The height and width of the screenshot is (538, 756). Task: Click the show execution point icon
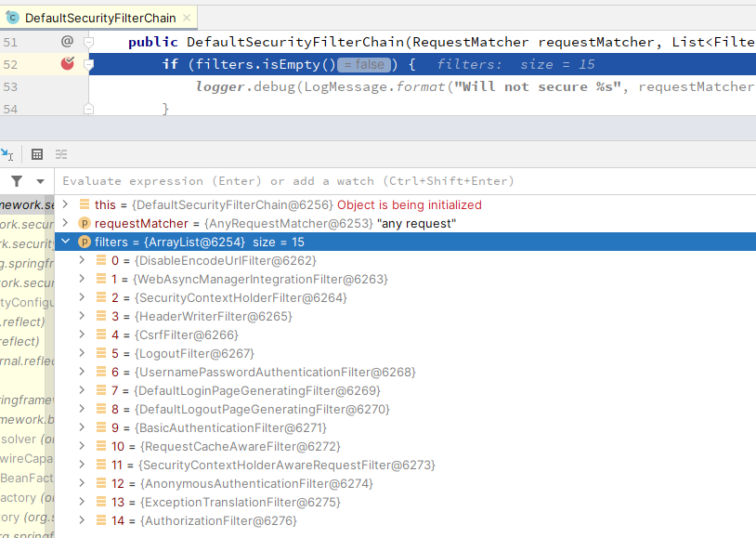[7, 154]
